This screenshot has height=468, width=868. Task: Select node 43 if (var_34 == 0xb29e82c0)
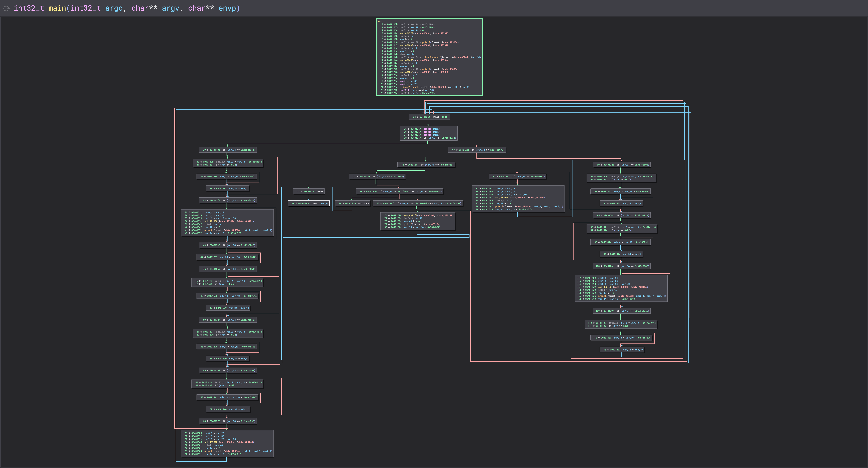tap(228, 245)
